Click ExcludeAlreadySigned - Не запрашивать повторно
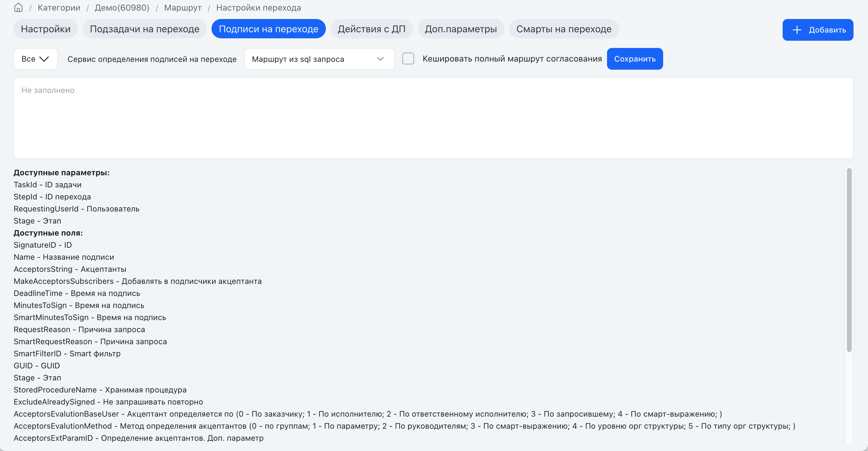868x451 pixels. 109,402
